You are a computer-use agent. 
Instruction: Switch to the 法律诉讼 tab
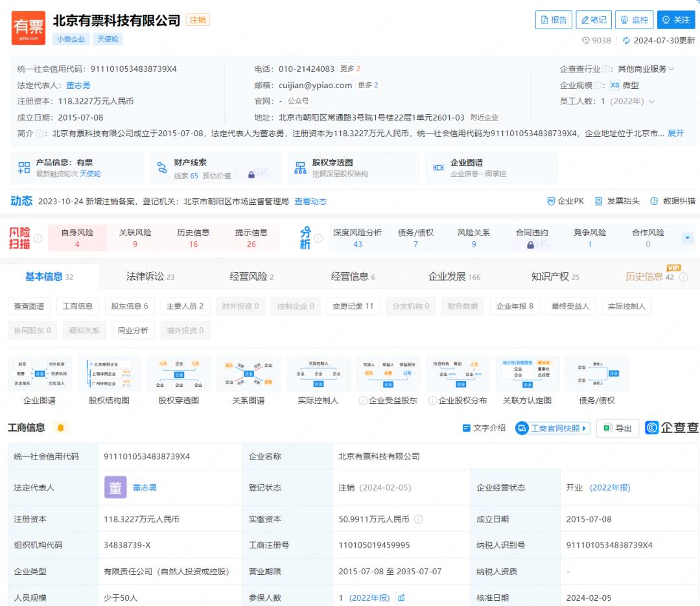coord(150,277)
